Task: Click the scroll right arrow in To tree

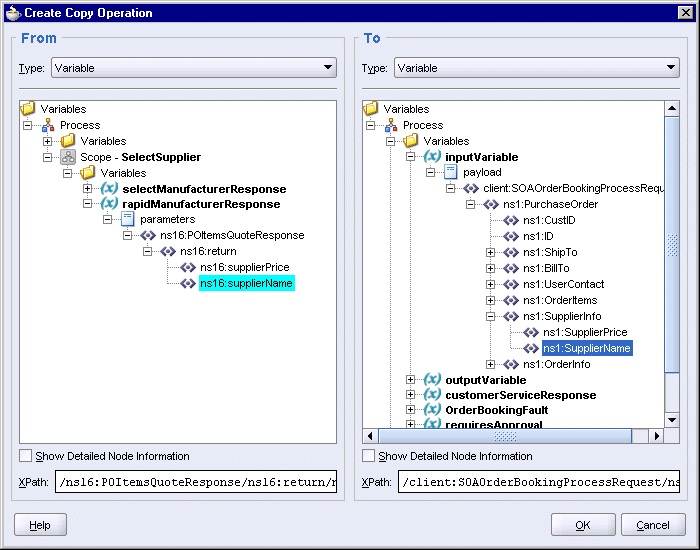Action: click(656, 436)
